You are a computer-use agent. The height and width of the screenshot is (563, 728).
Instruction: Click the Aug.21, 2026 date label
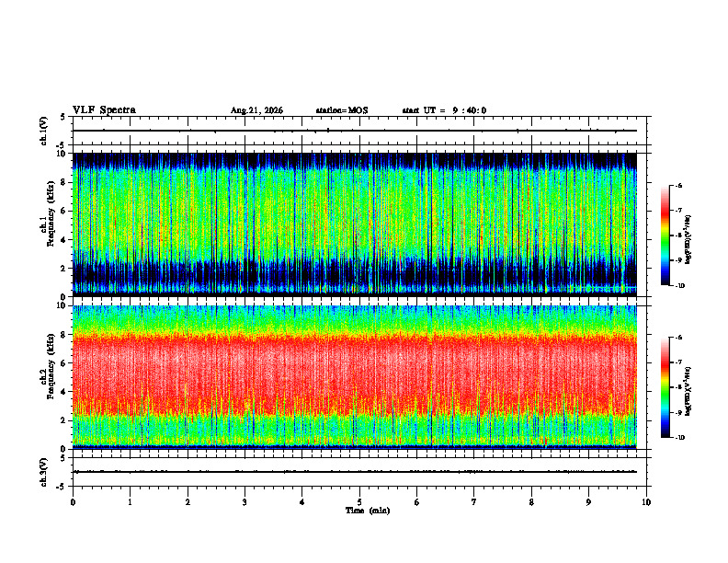point(256,110)
